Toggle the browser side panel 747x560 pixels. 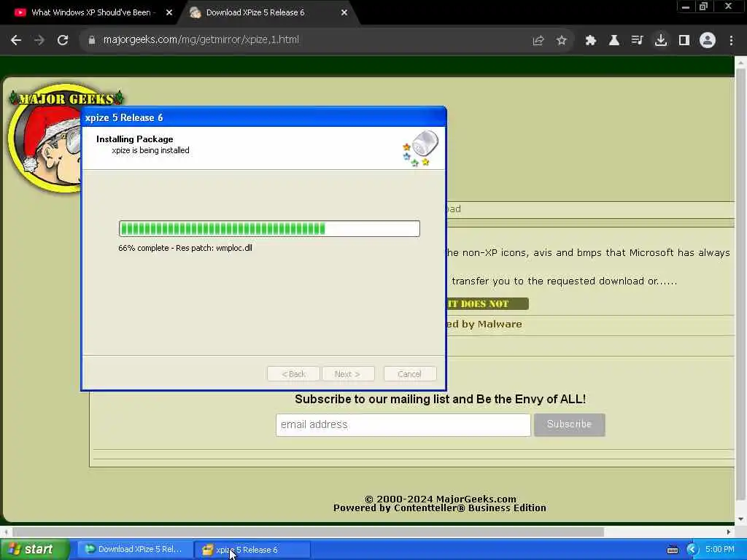[x=684, y=41]
